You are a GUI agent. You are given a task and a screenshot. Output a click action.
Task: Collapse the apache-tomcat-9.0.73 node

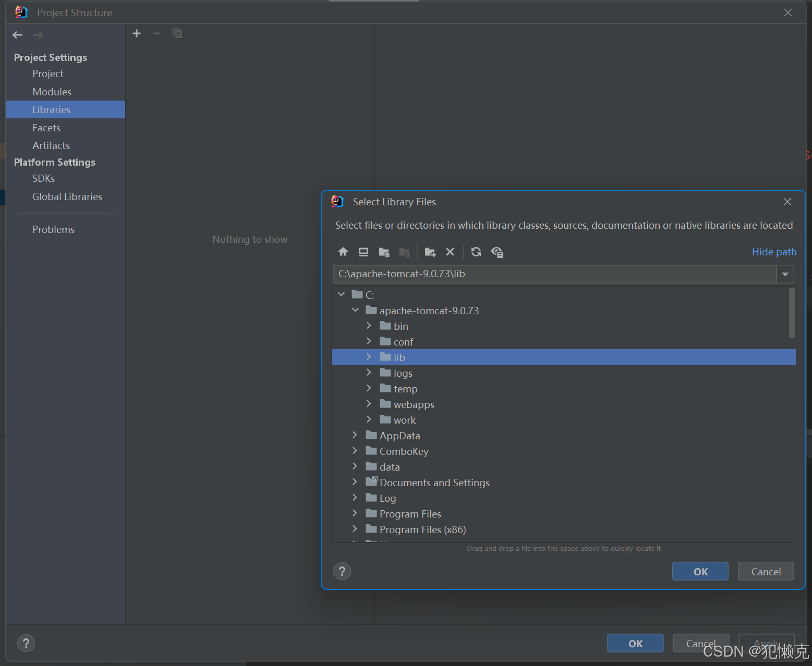pos(355,310)
